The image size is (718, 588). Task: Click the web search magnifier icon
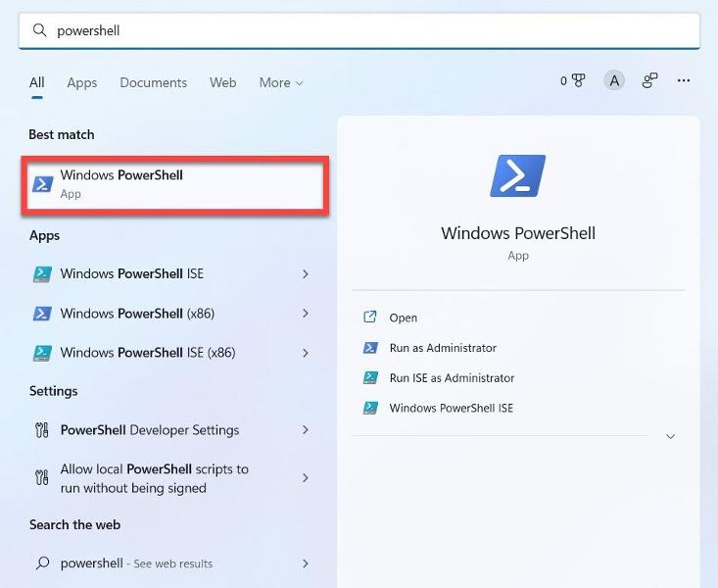point(42,563)
